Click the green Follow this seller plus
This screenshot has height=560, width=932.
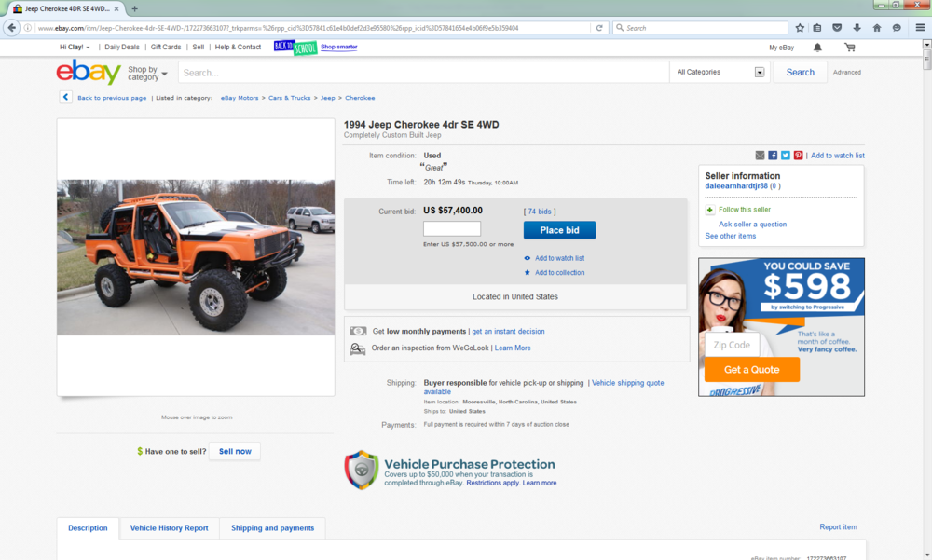(709, 210)
